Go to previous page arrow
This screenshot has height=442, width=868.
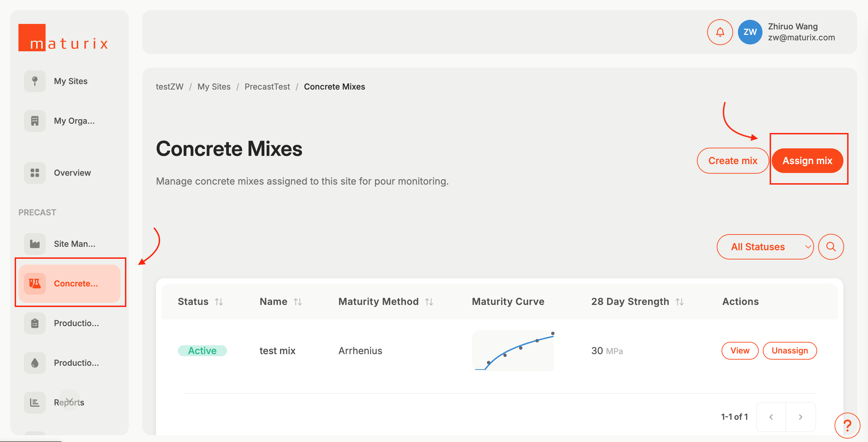point(771,417)
